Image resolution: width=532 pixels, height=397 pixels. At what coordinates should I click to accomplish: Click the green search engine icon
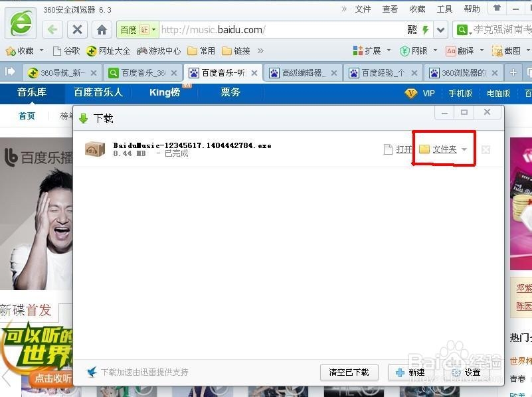[x=462, y=30]
